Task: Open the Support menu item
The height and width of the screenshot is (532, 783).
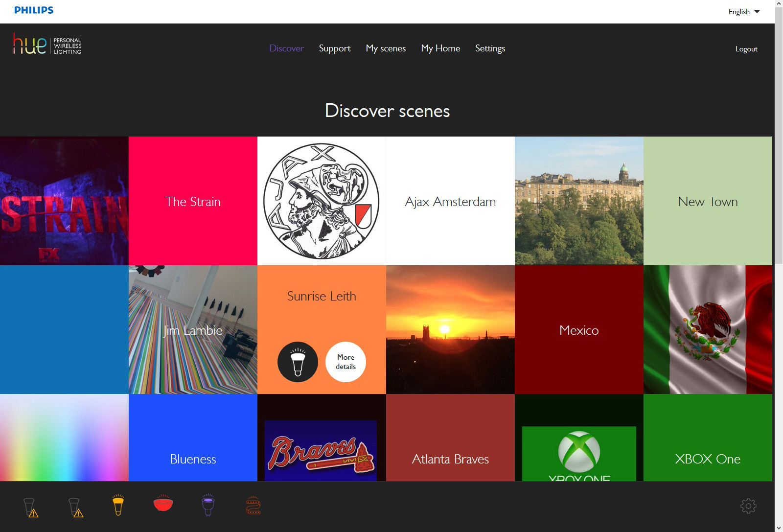Action: [335, 48]
